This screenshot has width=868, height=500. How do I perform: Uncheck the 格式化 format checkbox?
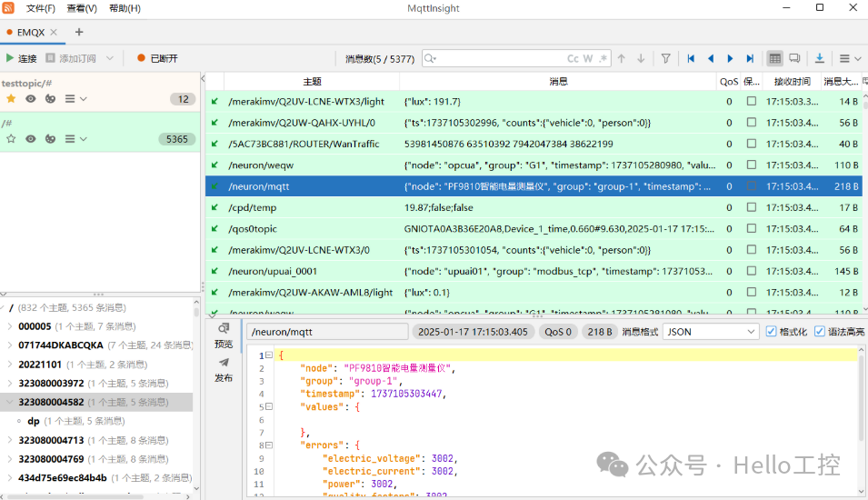click(771, 331)
